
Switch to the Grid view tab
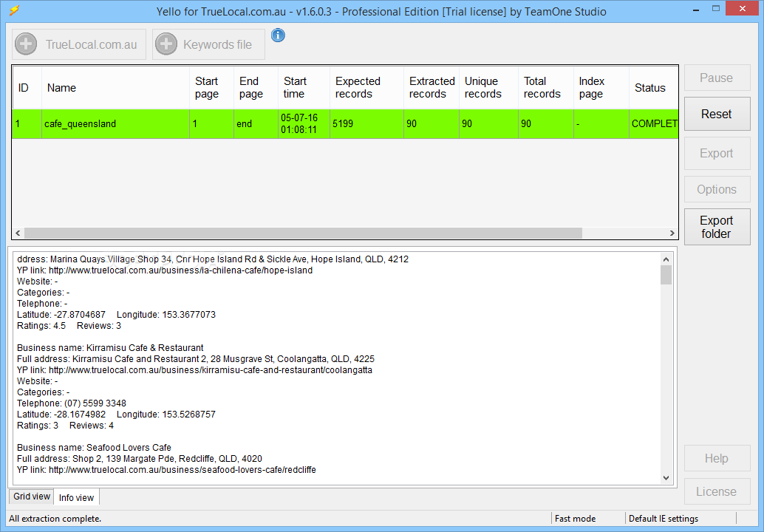[x=32, y=497]
